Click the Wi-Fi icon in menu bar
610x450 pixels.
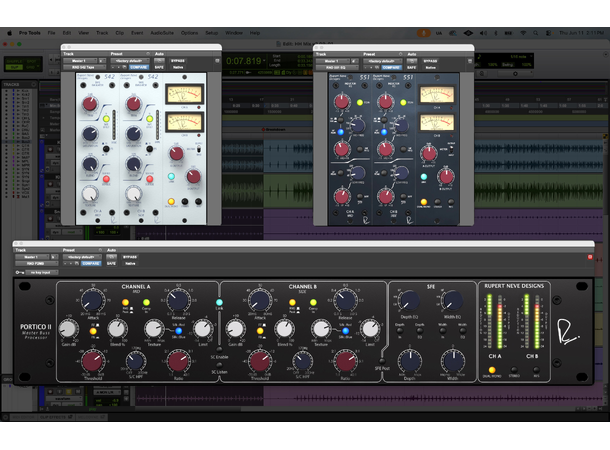(x=523, y=33)
